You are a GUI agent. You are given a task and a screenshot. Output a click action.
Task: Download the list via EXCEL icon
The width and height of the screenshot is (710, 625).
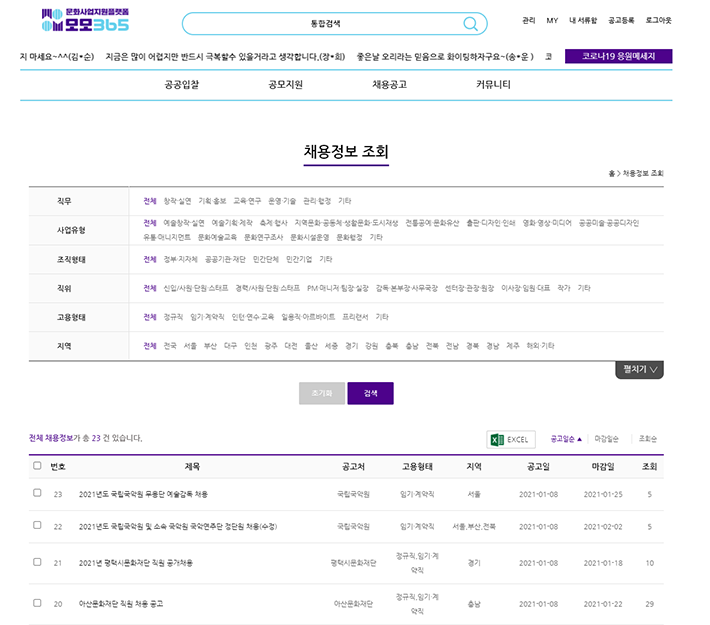(x=510, y=439)
